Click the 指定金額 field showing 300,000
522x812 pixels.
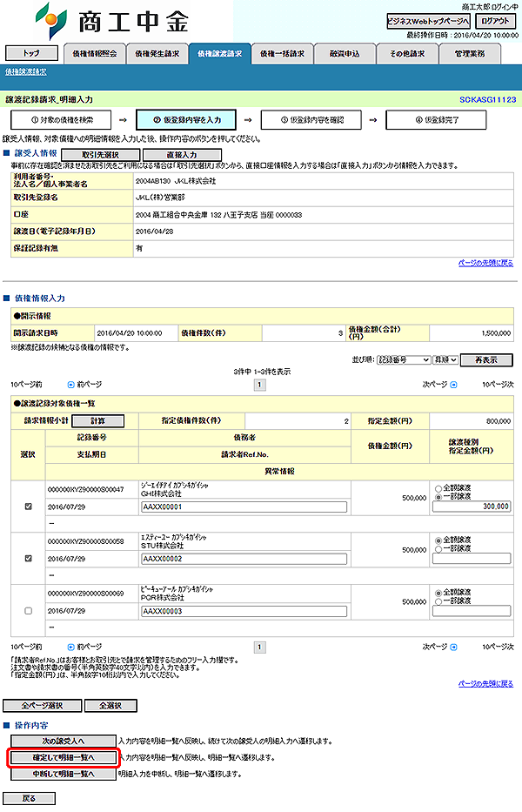[472, 507]
